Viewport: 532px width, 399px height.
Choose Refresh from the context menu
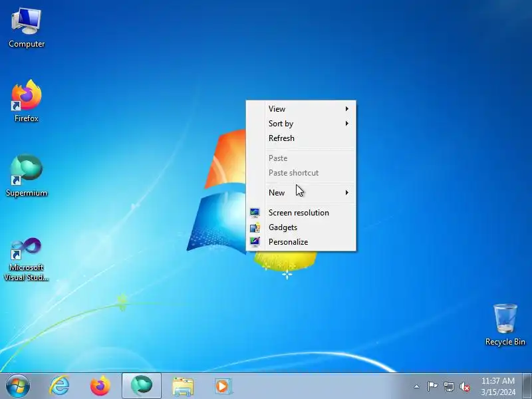301,138
